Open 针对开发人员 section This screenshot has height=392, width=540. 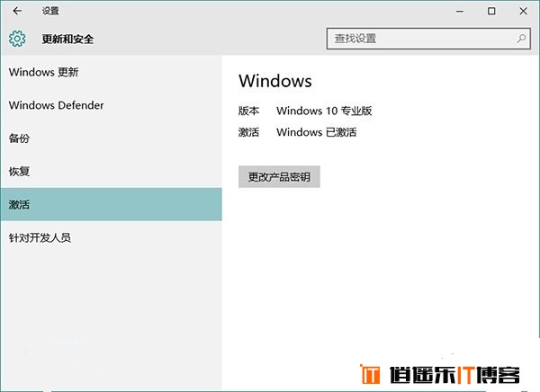[x=111, y=237]
